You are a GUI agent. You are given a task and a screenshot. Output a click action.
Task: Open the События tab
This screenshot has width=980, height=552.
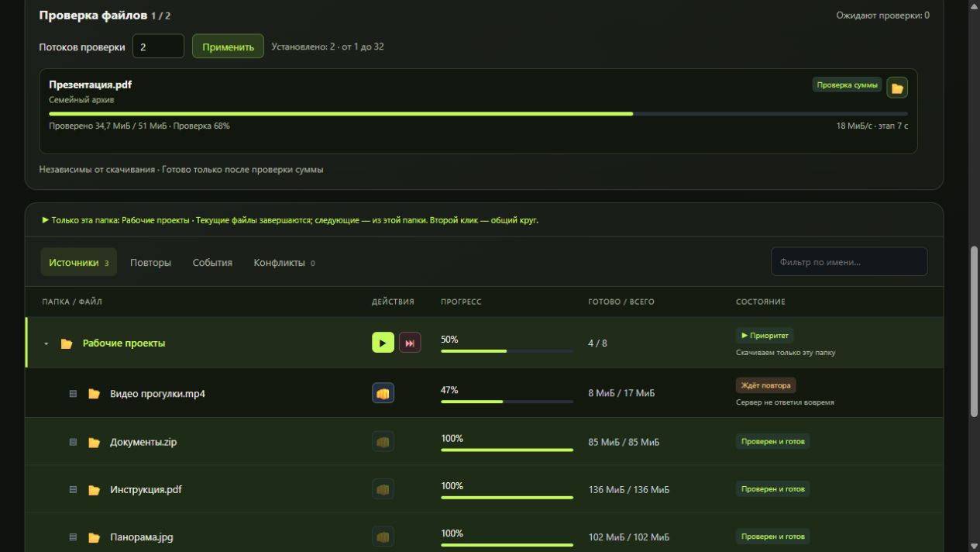tap(212, 262)
